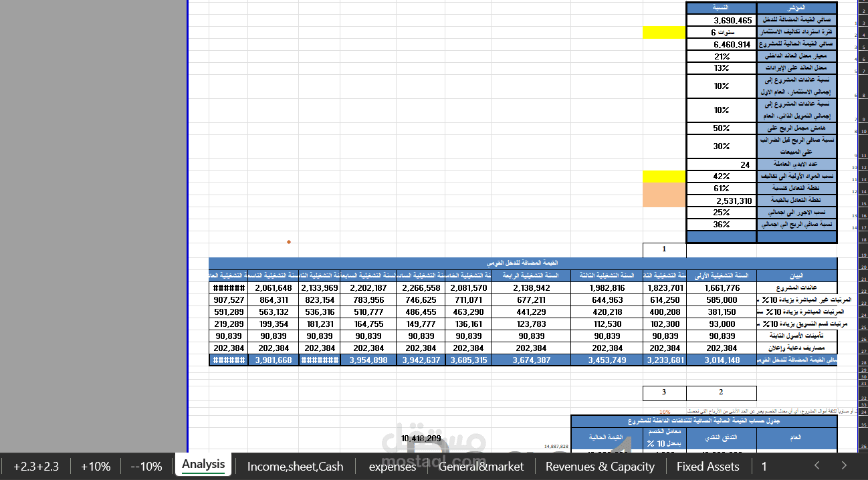This screenshot has height=480, width=868.
Task: Select the 21% internal rate cell
Action: (722, 56)
